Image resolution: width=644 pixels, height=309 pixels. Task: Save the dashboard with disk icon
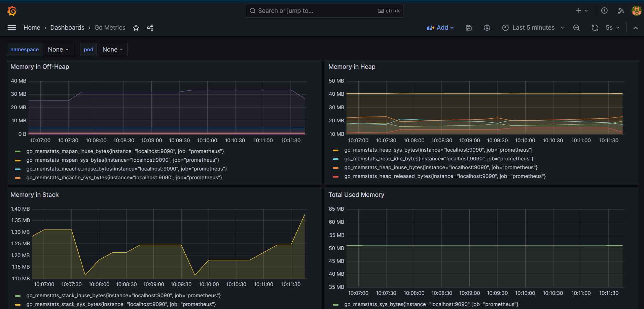click(x=469, y=28)
